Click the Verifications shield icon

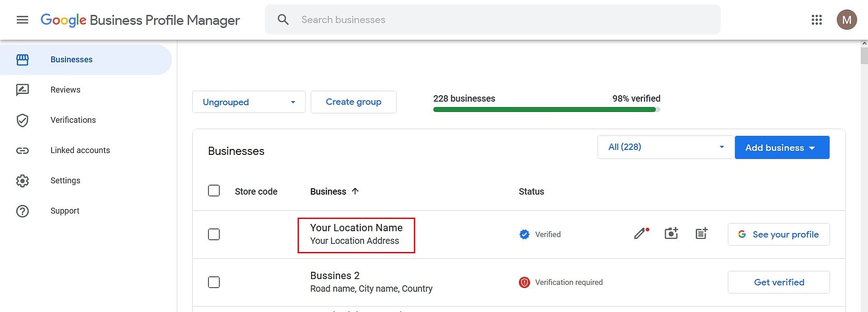point(22,120)
